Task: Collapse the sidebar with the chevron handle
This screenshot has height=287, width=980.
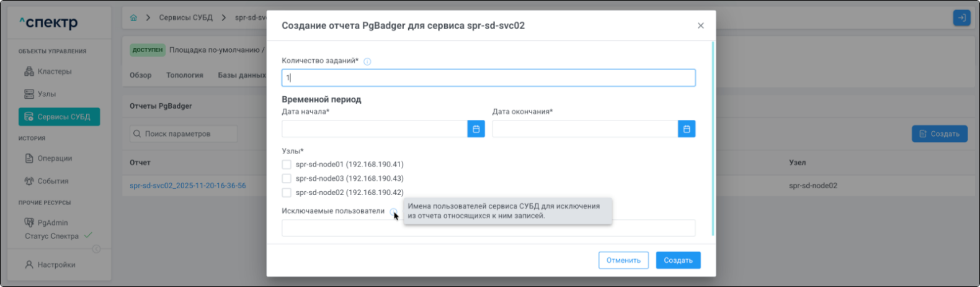Action: (x=96, y=249)
